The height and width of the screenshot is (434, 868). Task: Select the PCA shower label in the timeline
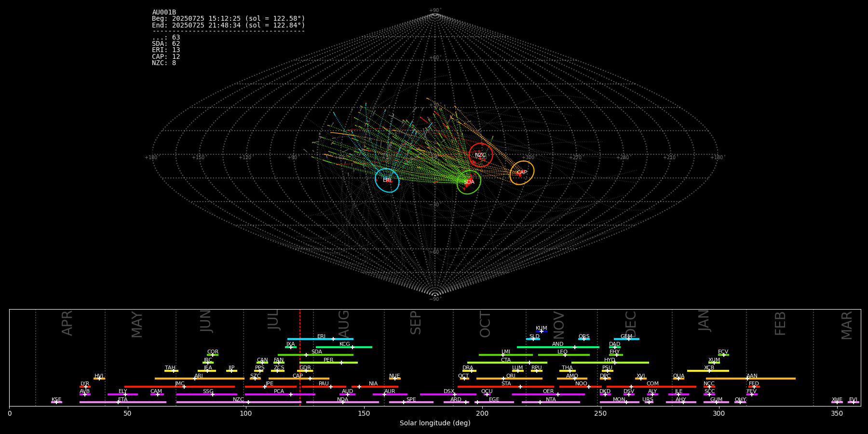pos(279,392)
